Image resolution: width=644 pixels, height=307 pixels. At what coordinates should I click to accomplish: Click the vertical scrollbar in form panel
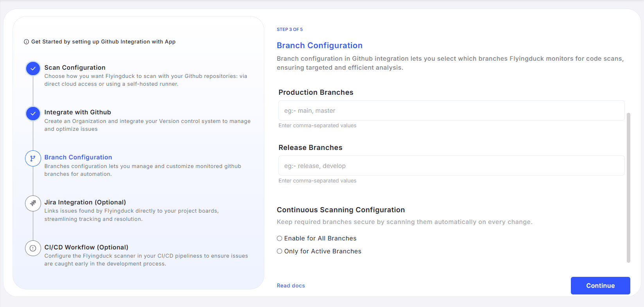[x=628, y=188]
